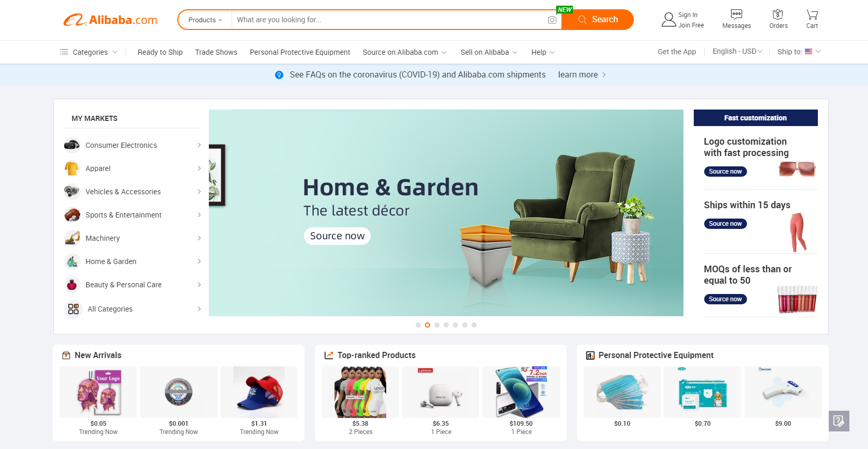Click the orange Search button
The image size is (868, 449).
pos(598,20)
